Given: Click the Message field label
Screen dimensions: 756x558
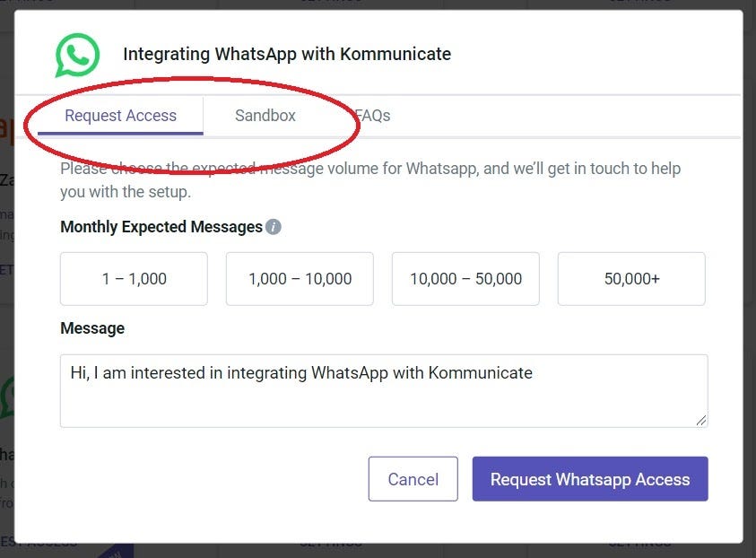Looking at the screenshot, I should (x=92, y=328).
